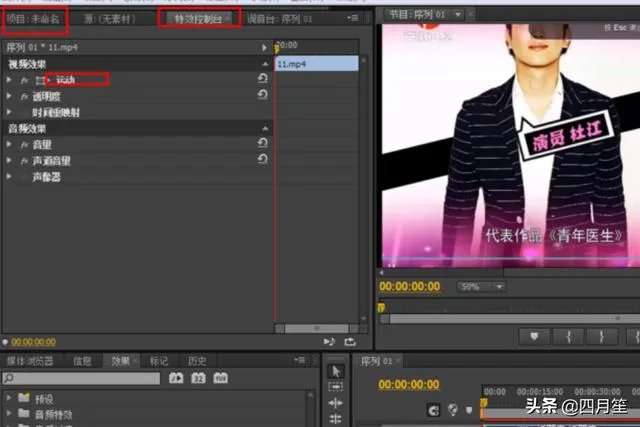Filter effects by accelerated effects icon
This screenshot has height=427, width=640.
click(x=176, y=378)
